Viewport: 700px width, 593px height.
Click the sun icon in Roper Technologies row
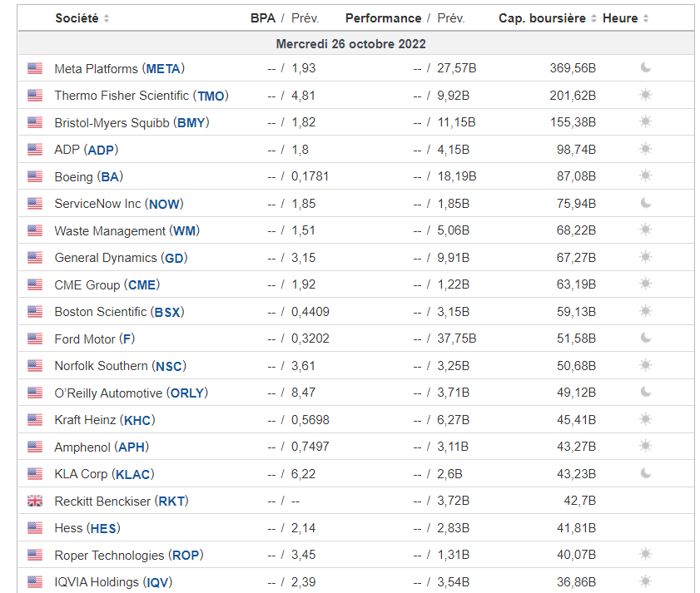(x=645, y=555)
